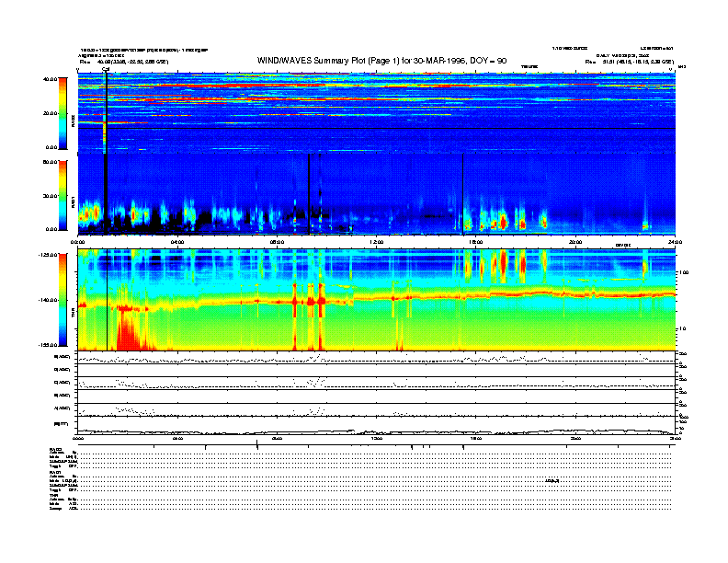728x563 pixels.
Task: Click the black vertical gap line after 08:00 in RAD1
Action: click(309, 194)
